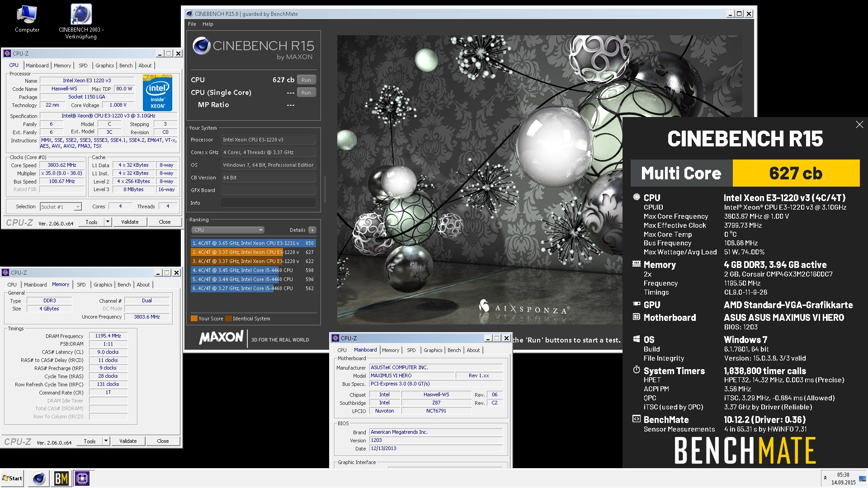Viewport: 868px width, 488px height.
Task: Switch to Bench tab in Mainboard CPU-Z
Action: [454, 350]
